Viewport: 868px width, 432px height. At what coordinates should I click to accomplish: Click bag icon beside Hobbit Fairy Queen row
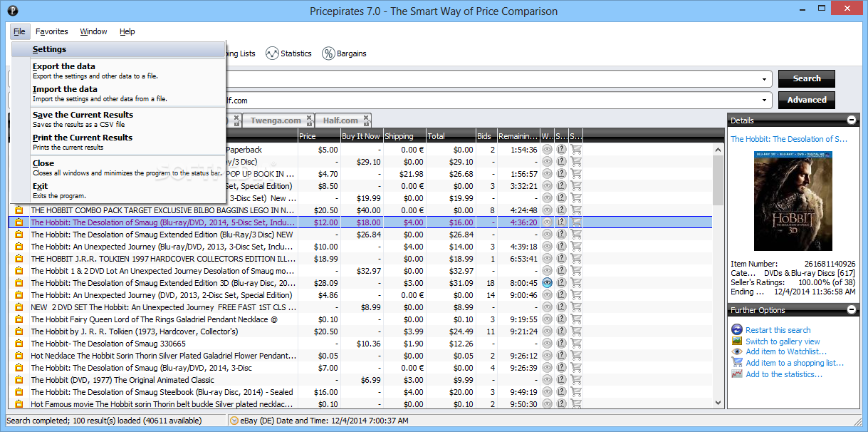pyautogui.click(x=19, y=319)
